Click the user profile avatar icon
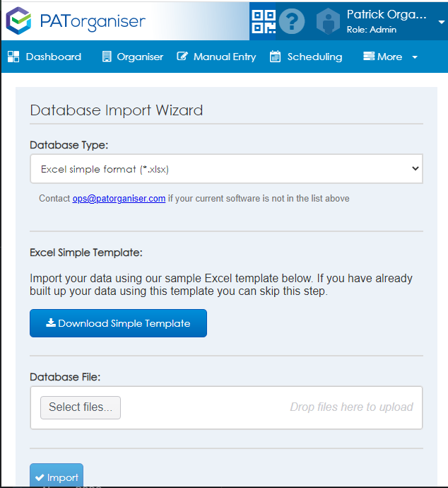 click(328, 21)
